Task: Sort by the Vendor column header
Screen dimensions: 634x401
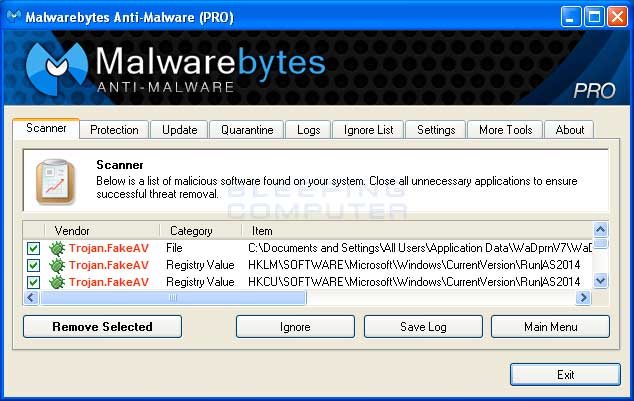Action: [x=102, y=231]
